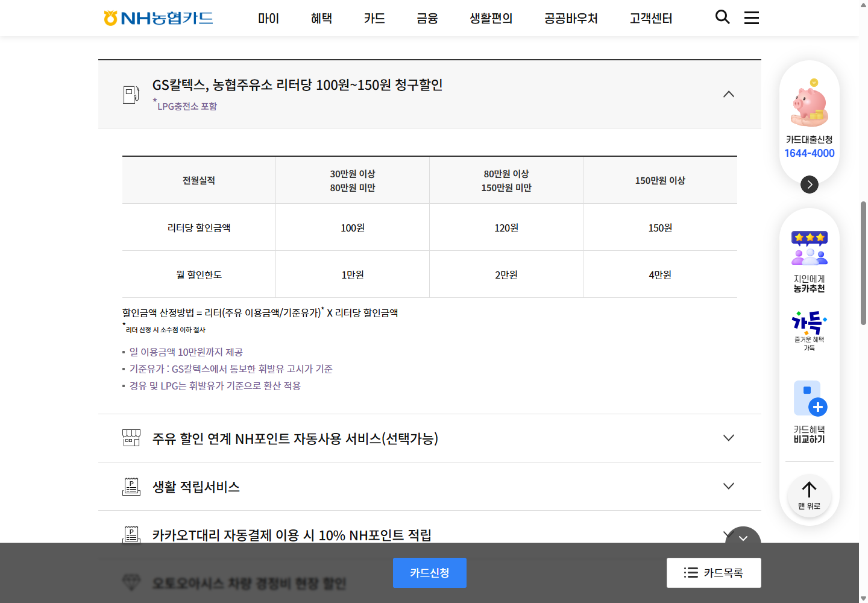Open the 마이 menu
Viewport: 868px width, 603px height.
(x=268, y=19)
